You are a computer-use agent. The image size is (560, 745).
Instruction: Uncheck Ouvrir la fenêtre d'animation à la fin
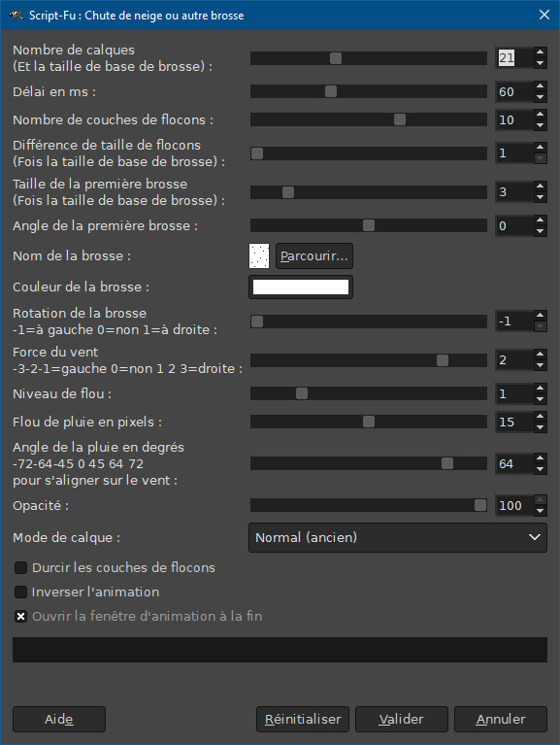pos(21,616)
